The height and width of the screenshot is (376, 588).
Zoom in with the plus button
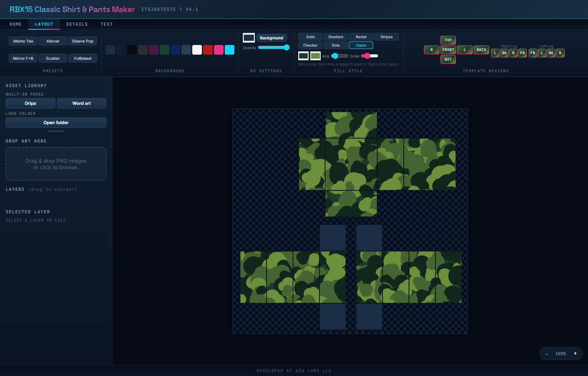pos(575,354)
